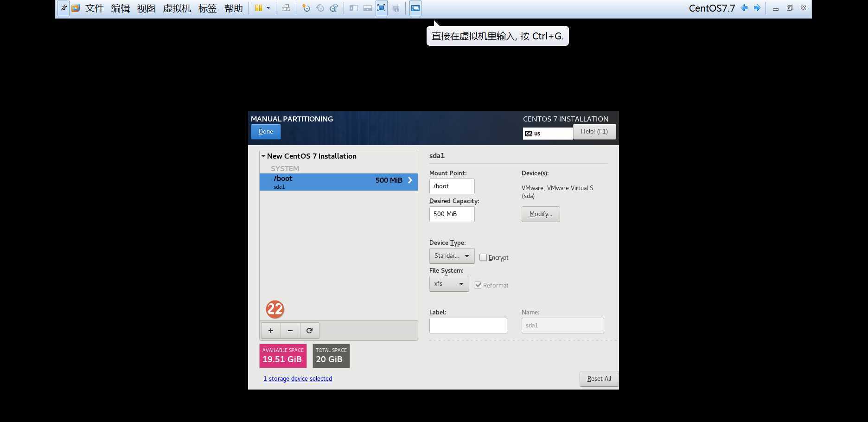Click the us keyboard layout indicator
This screenshot has width=868, height=422.
tap(548, 134)
